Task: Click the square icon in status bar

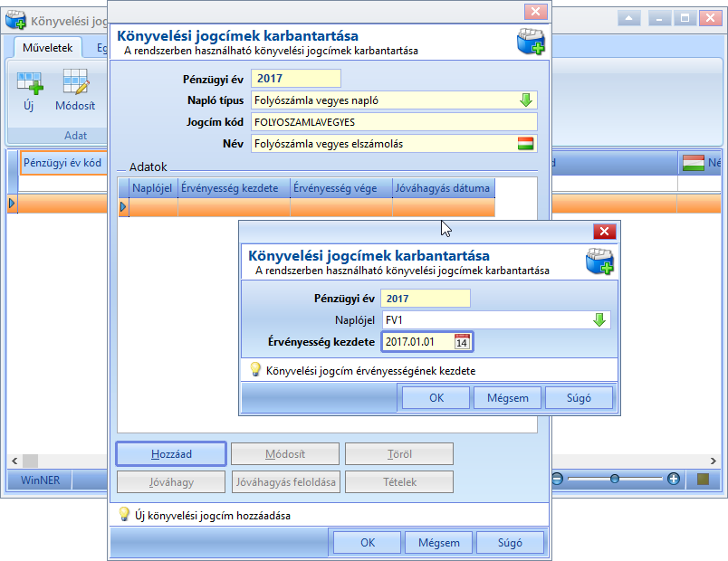Action: coord(703,479)
